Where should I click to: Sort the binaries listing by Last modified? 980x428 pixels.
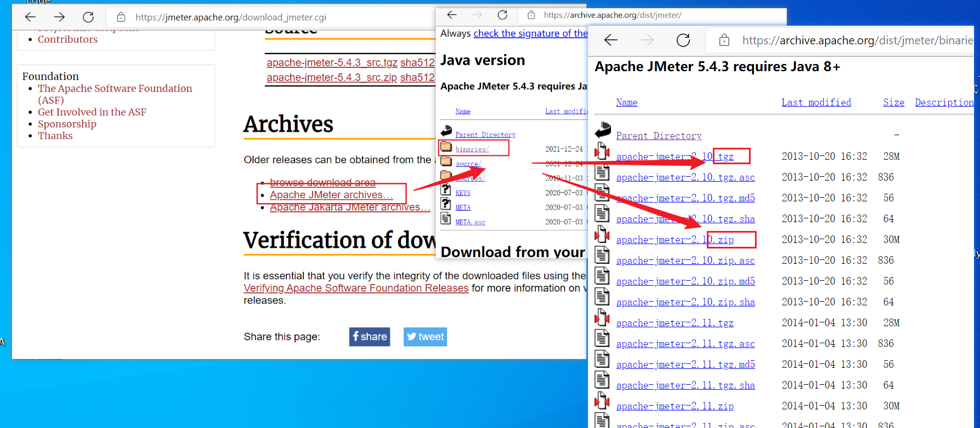816,102
